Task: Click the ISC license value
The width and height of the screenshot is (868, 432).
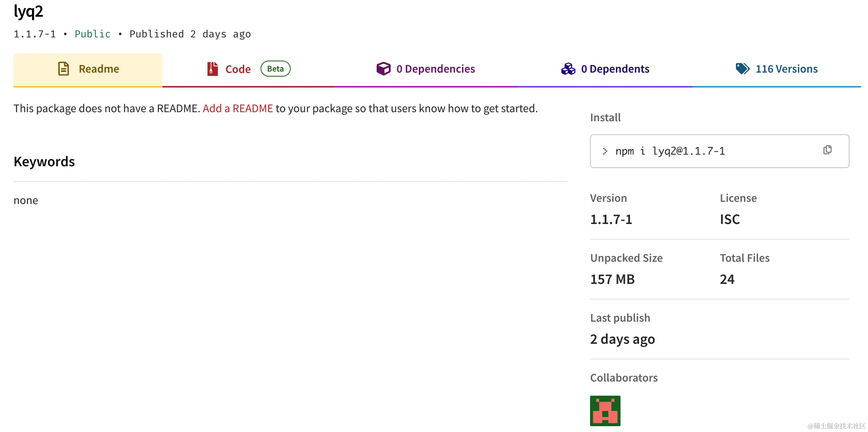Action: pyautogui.click(x=730, y=219)
